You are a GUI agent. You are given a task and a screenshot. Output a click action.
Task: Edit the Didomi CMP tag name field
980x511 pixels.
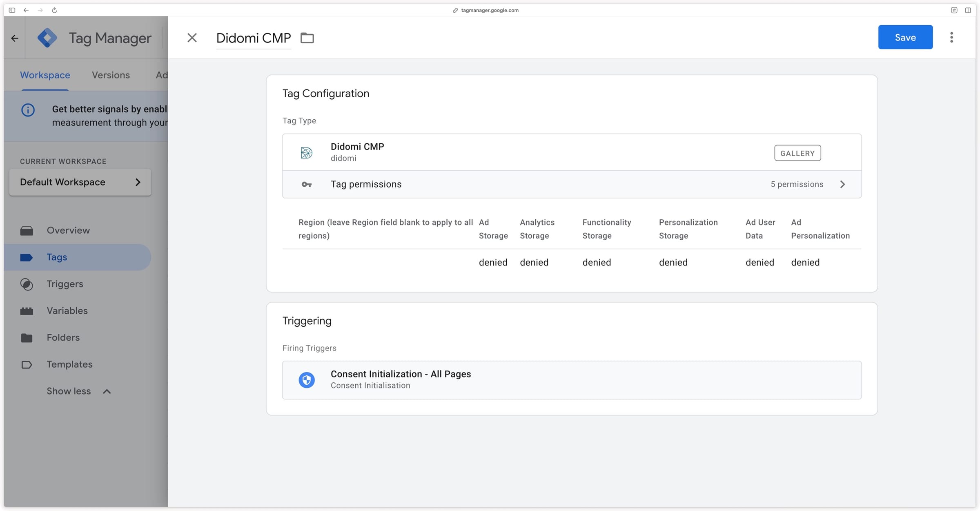point(253,38)
